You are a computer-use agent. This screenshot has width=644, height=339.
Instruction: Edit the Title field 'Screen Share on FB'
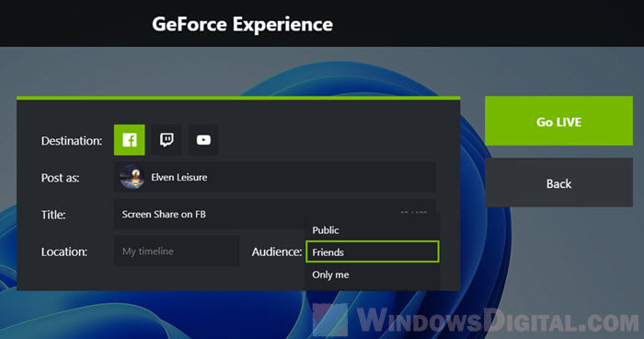point(275,214)
